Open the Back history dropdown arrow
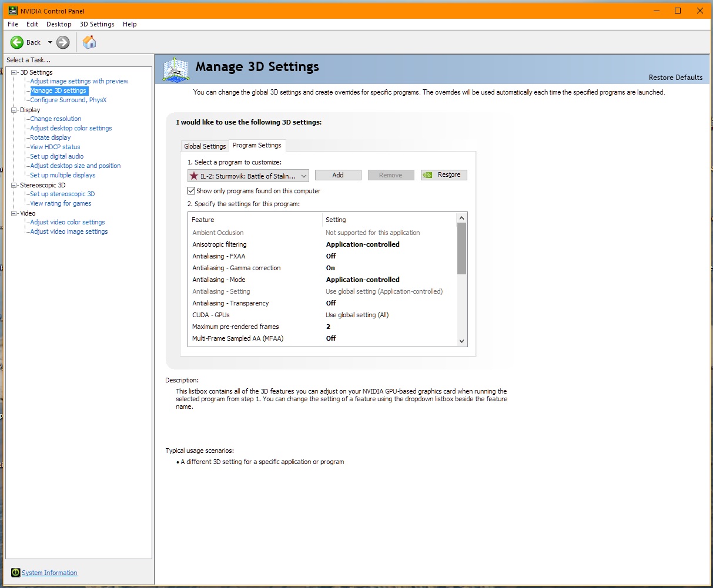Image resolution: width=713 pixels, height=588 pixels. 50,42
